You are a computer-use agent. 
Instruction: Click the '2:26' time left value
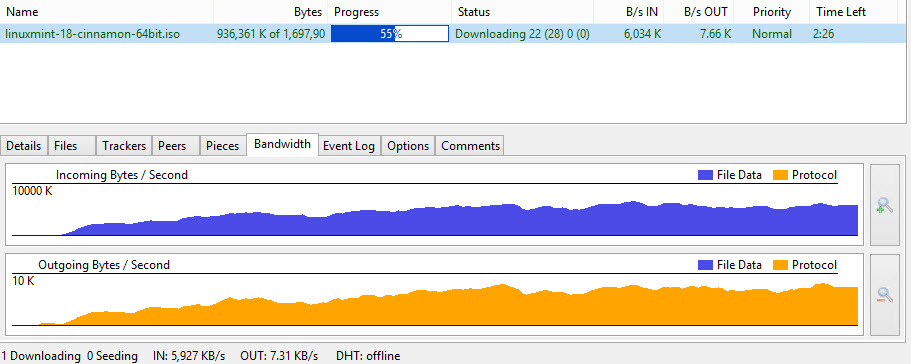pyautogui.click(x=824, y=34)
